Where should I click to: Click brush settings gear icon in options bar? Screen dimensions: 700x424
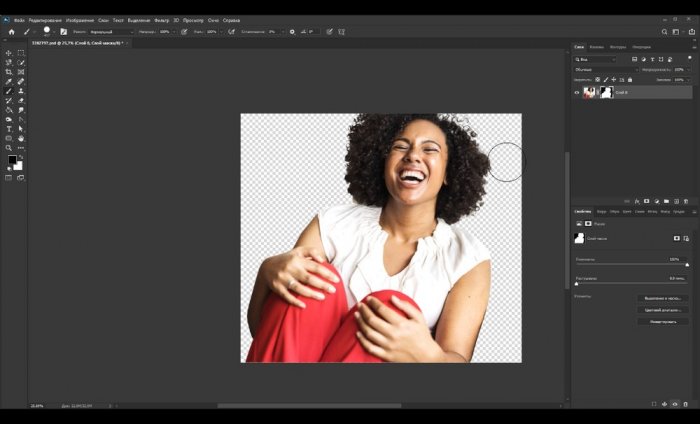[x=292, y=32]
